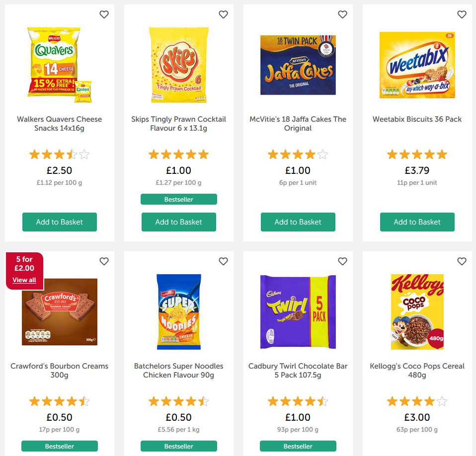Favorite the Weetabix Biscuits 36 Pack

[462, 14]
